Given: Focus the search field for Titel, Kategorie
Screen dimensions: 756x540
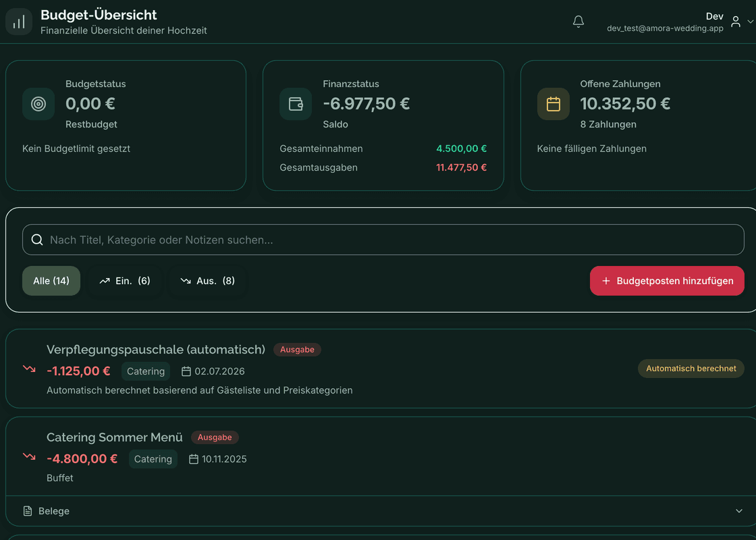Looking at the screenshot, I should pyautogui.click(x=383, y=240).
